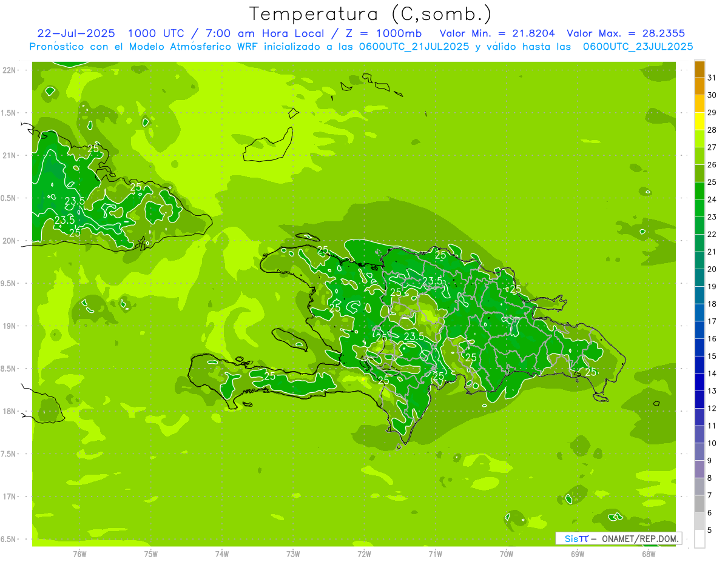Click the value 11 on color scale
Image resolution: width=728 pixels, height=562 pixels.
click(x=712, y=426)
